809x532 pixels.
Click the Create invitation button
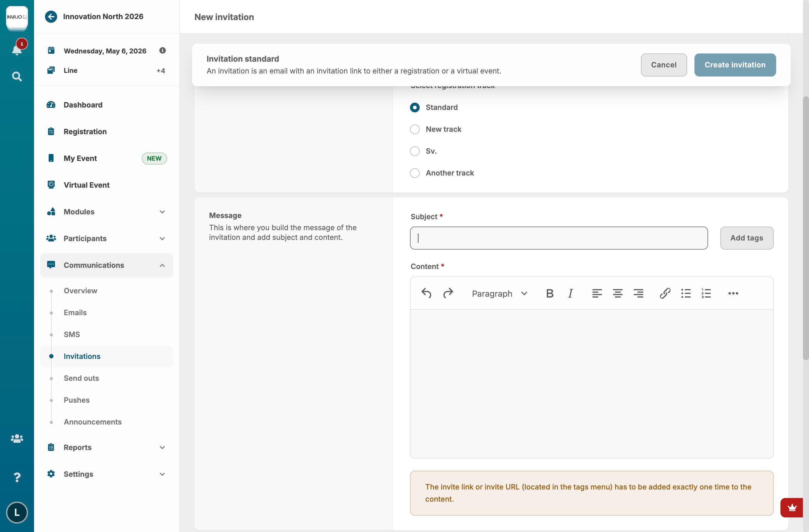(735, 65)
